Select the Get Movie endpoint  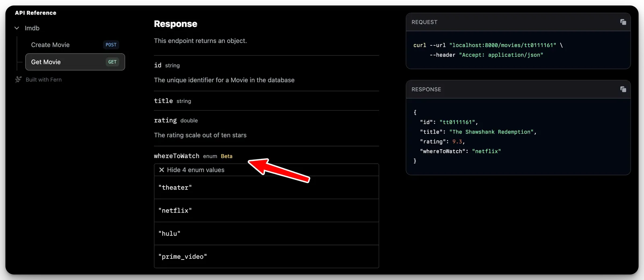pos(75,62)
